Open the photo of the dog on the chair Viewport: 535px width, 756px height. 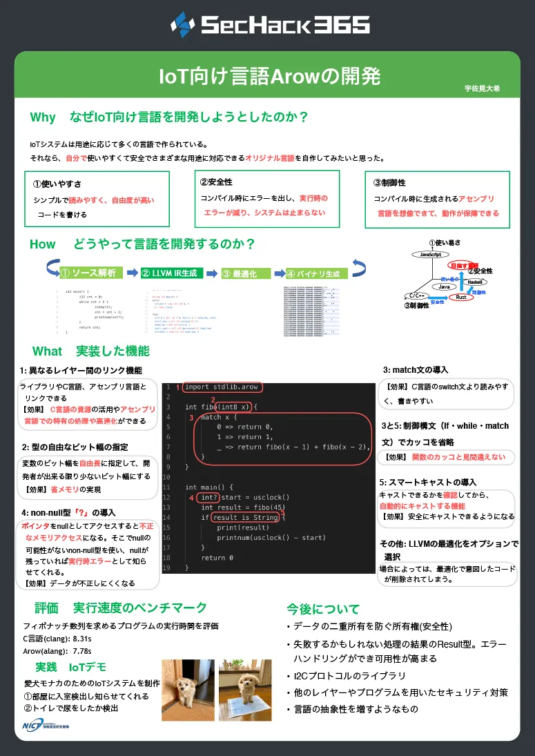(188, 690)
